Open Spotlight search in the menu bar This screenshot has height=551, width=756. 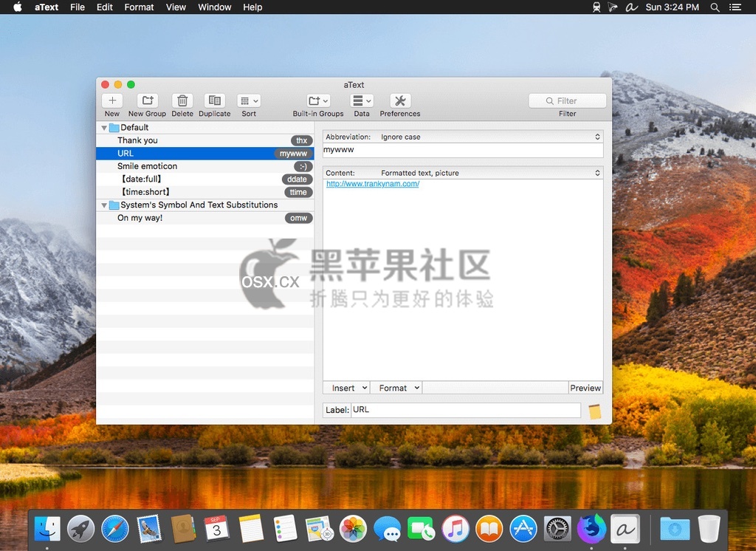715,7
